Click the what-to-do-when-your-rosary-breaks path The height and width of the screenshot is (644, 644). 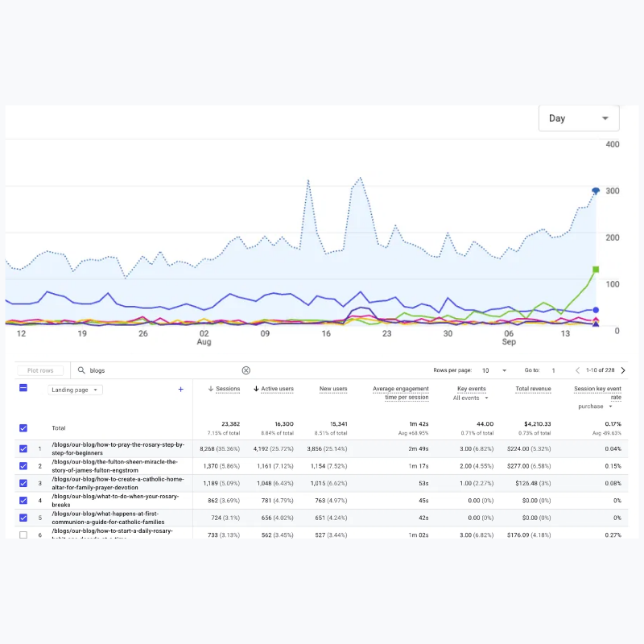pos(115,500)
